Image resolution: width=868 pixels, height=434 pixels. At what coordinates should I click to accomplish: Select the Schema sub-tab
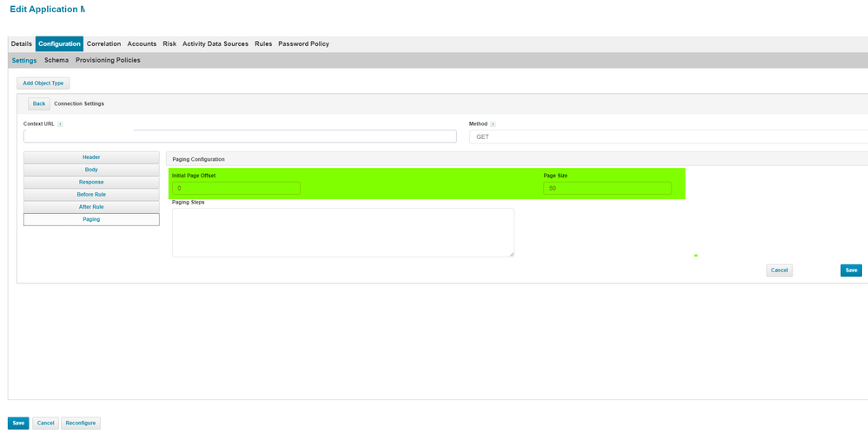click(56, 60)
